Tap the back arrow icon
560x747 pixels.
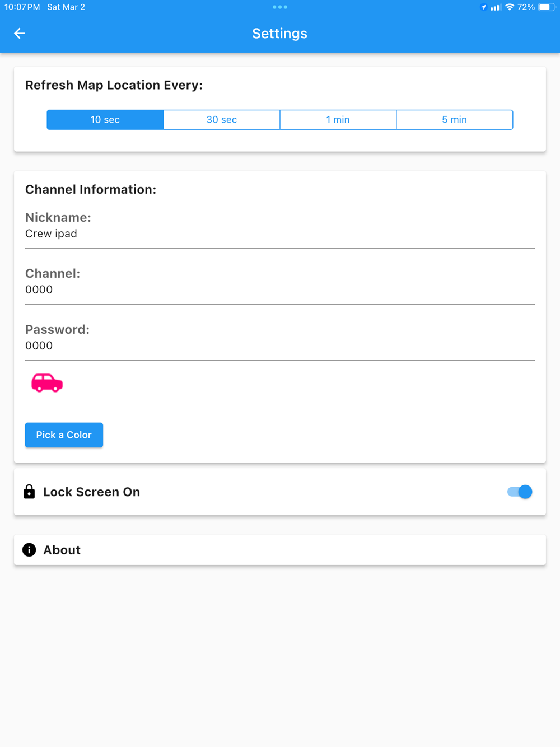[x=20, y=34]
